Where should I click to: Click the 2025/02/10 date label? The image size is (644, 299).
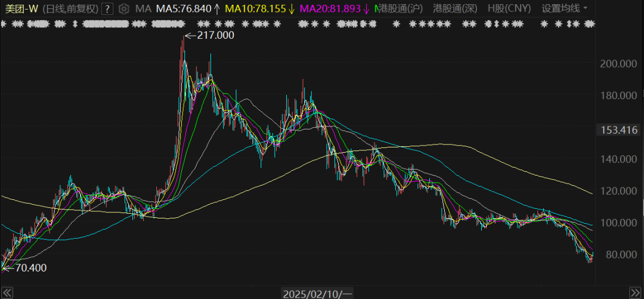[318, 293]
